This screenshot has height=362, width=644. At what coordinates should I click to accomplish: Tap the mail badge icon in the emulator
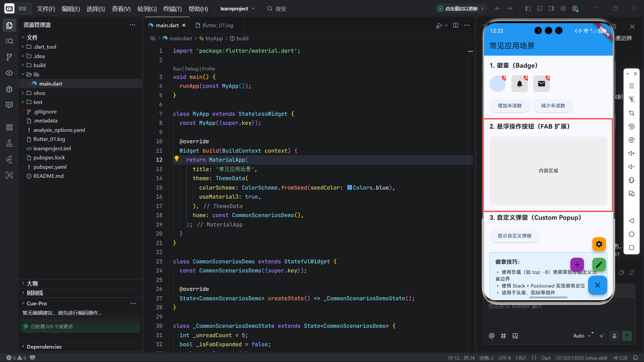pos(541,84)
